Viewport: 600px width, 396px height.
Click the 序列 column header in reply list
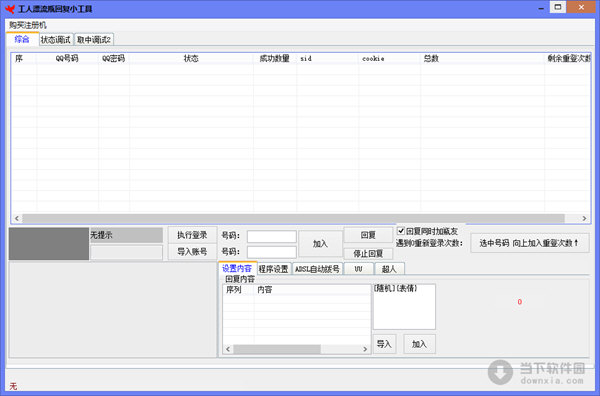(x=239, y=290)
